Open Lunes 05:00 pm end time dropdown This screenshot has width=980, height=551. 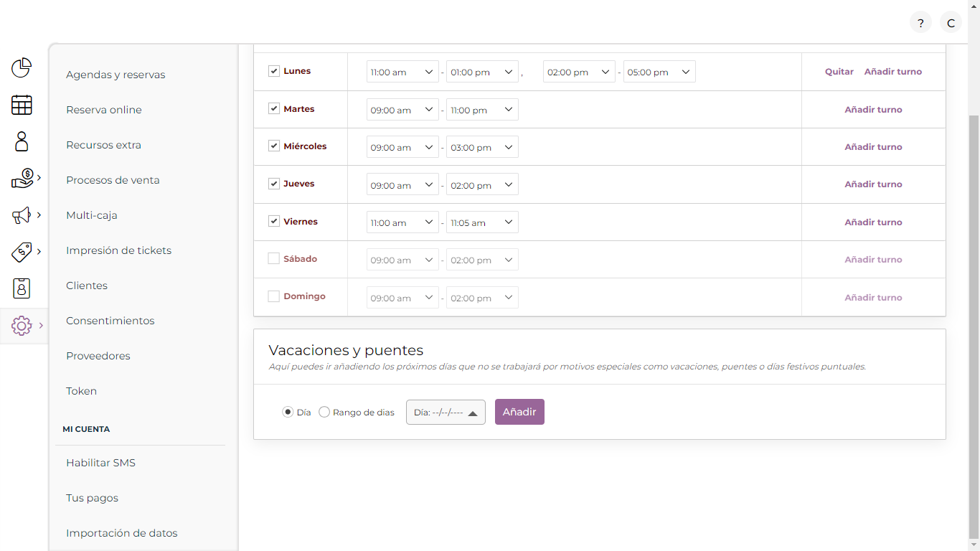659,72
